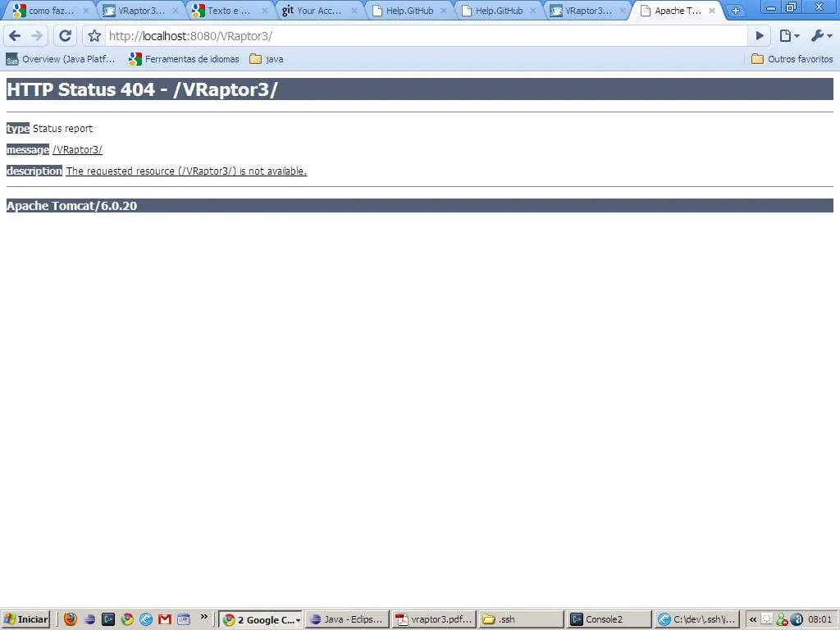Switch to the '.ssh' folder taskbar window
840x630 pixels.
coord(521,619)
